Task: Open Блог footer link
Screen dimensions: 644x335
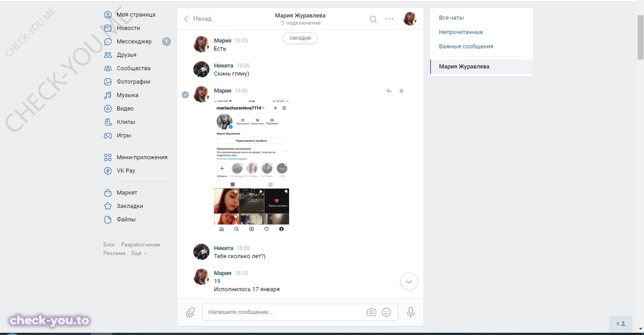Action: click(x=109, y=245)
